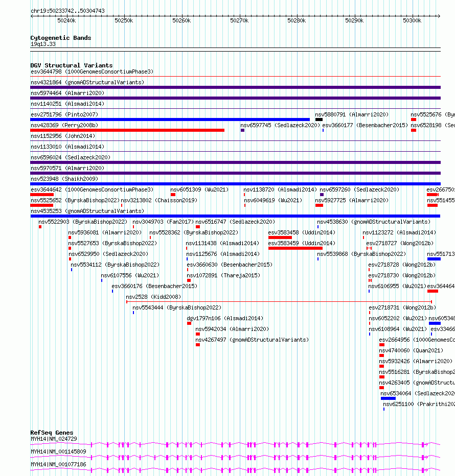The height and width of the screenshot is (476, 455).
Task: Click nsv6596024 (Sedlazeck2020) label
Action: click(71, 157)
